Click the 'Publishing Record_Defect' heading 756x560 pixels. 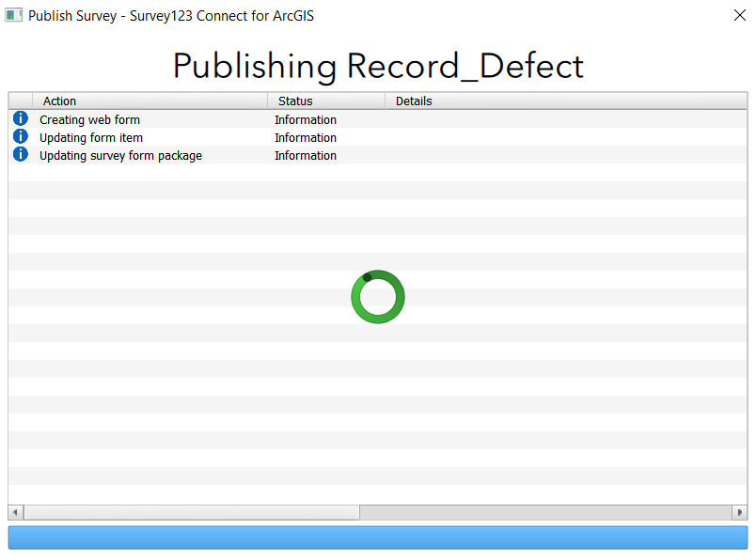pyautogui.click(x=378, y=66)
